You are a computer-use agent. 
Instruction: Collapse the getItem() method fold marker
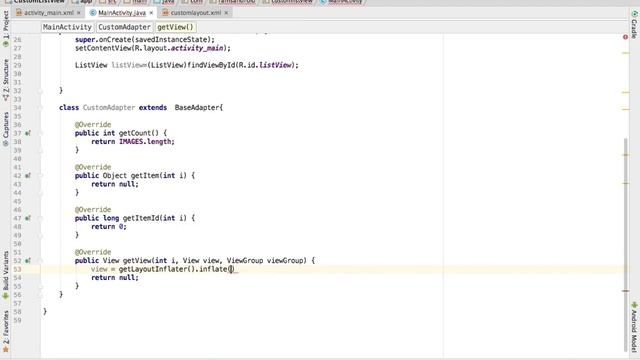(x=40, y=176)
